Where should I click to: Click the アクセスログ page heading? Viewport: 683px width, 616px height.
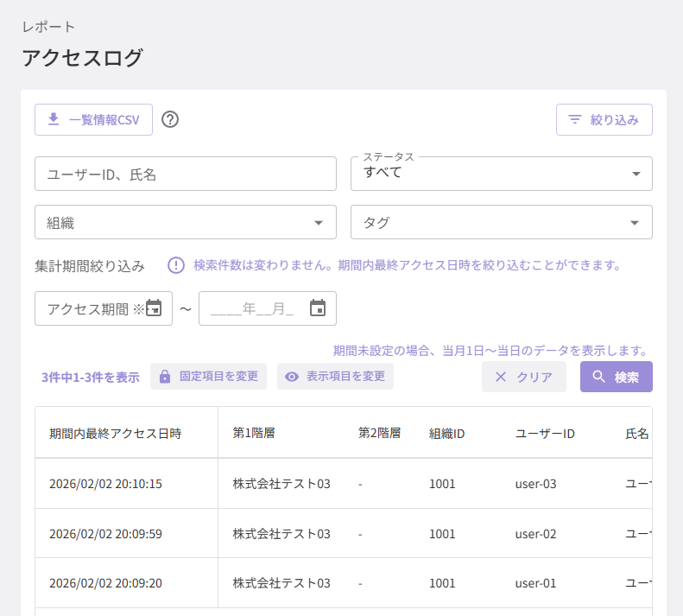82,58
